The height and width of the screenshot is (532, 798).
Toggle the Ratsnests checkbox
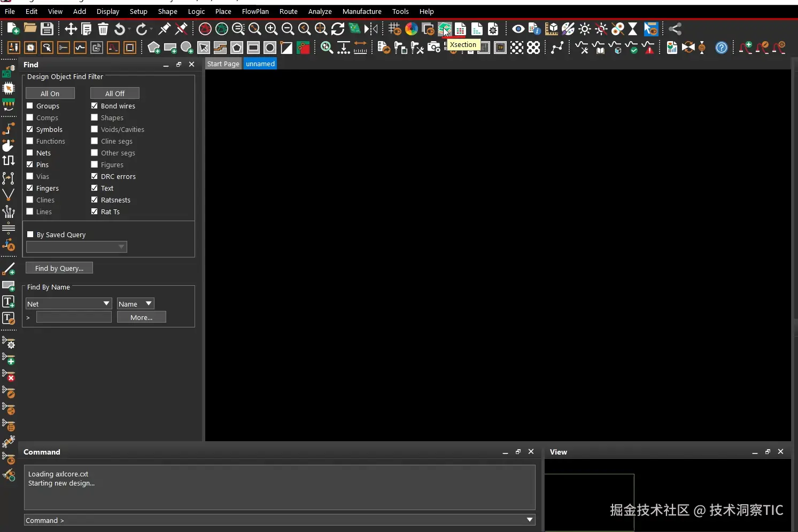click(95, 200)
